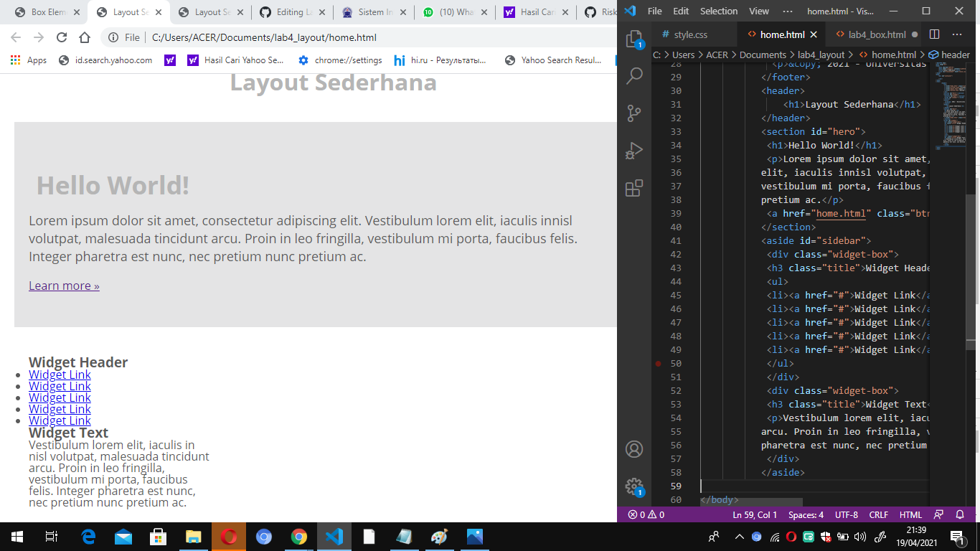Open the Extensions view
980x551 pixels.
[x=634, y=188]
